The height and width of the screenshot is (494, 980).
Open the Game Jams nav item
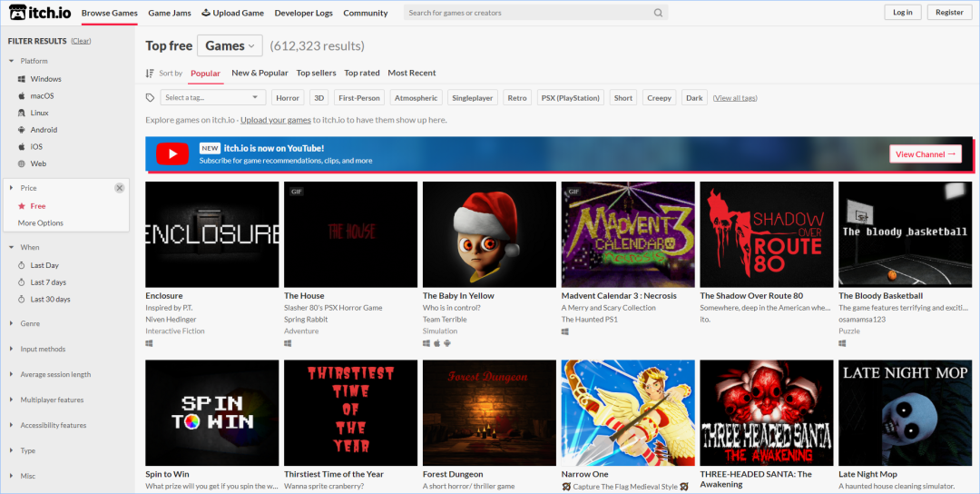170,13
